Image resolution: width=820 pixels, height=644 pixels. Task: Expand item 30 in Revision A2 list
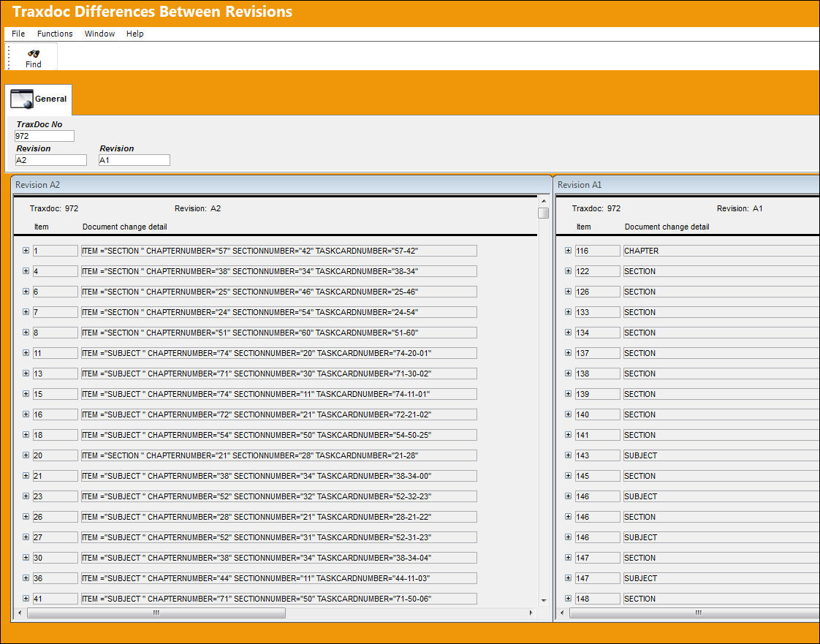pos(26,557)
